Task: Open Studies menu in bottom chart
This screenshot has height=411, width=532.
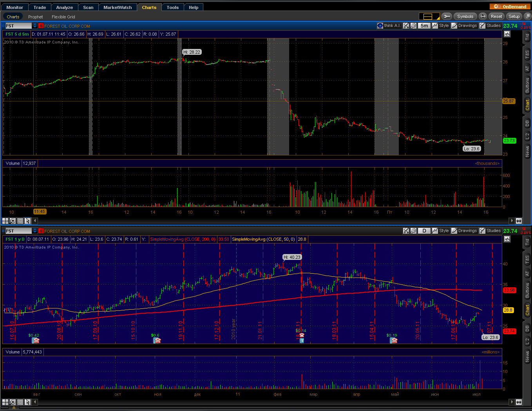Action: [x=490, y=231]
